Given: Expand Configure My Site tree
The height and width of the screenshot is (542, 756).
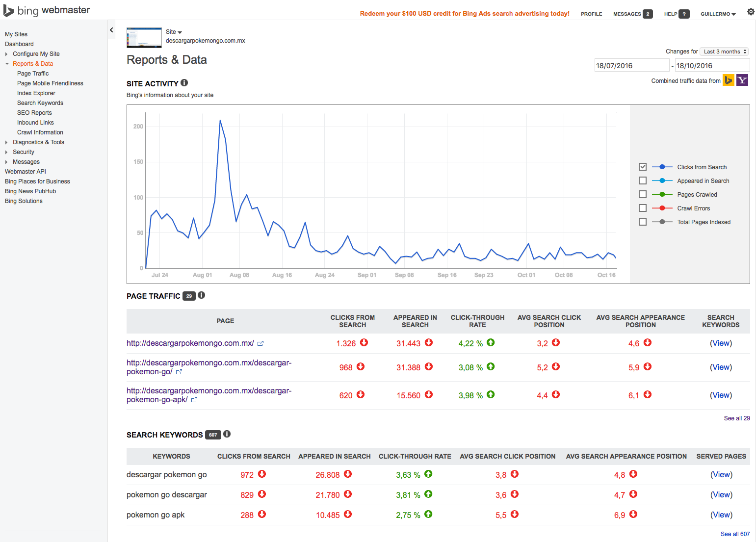Looking at the screenshot, I should click(x=6, y=54).
